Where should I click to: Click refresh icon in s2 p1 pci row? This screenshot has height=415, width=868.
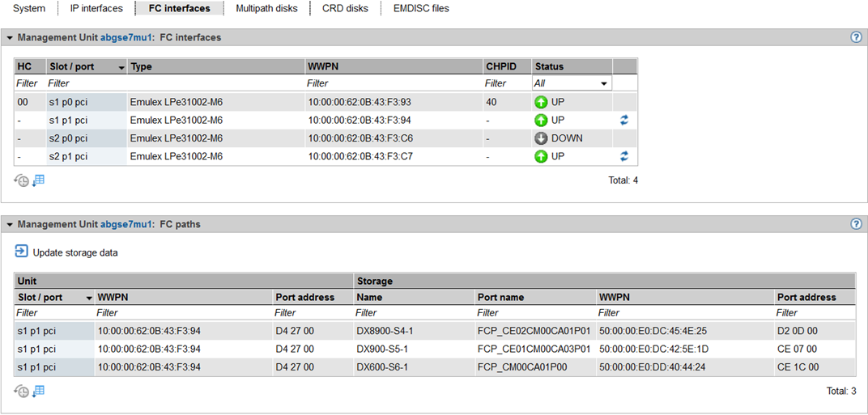click(623, 156)
